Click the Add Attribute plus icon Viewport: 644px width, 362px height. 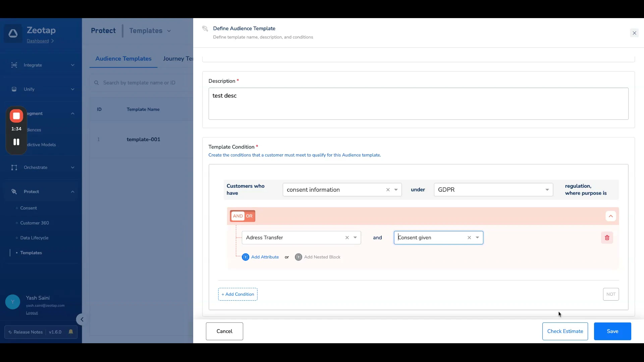pyautogui.click(x=246, y=257)
